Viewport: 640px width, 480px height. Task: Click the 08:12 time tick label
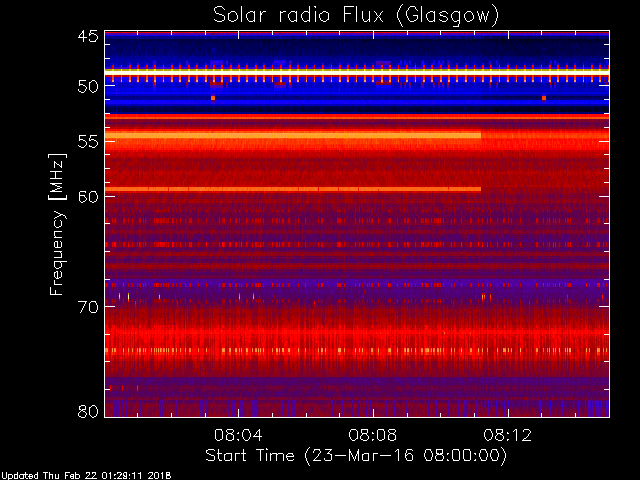click(508, 435)
